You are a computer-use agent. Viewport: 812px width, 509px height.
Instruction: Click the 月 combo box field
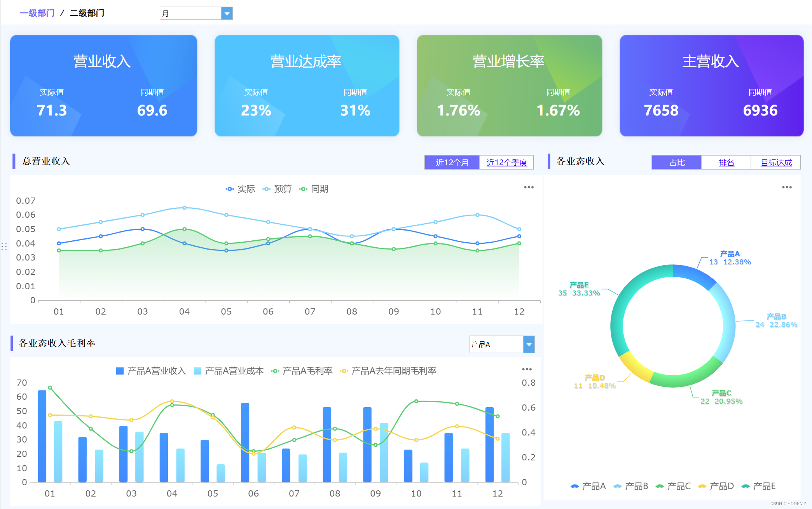pos(190,14)
